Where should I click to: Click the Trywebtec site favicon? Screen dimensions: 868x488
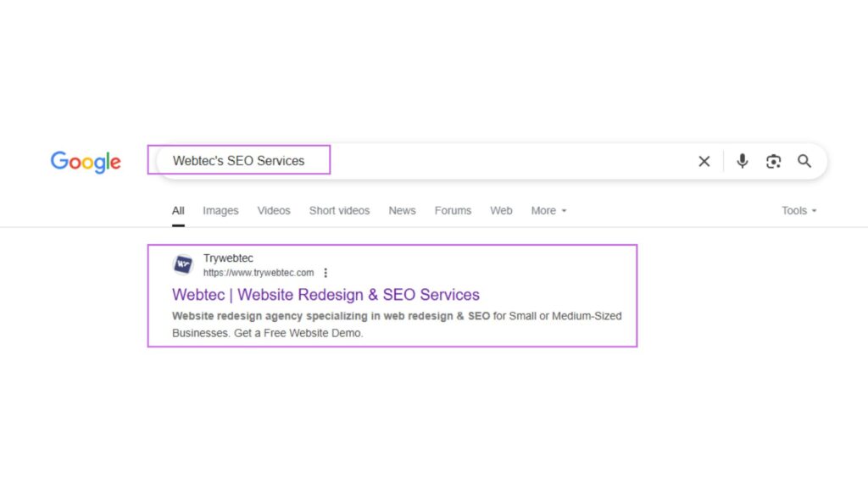click(x=183, y=264)
